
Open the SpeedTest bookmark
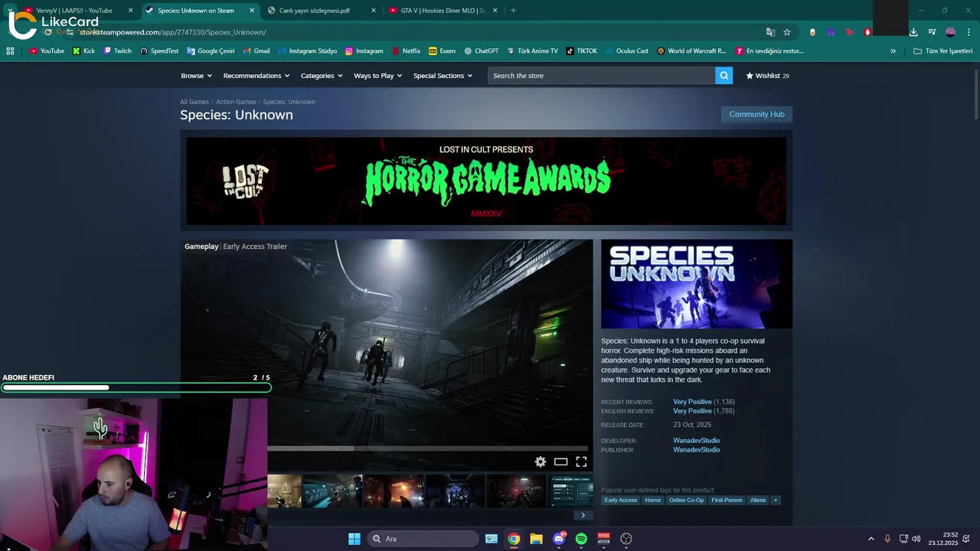point(159,51)
